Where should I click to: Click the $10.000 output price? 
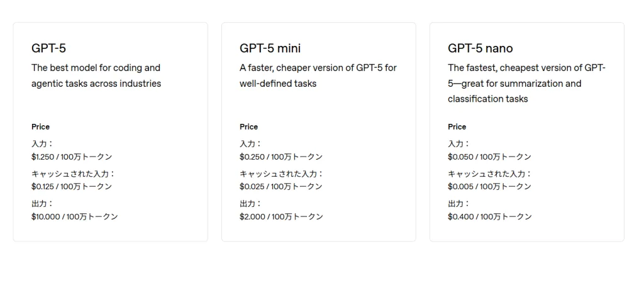[74, 216]
